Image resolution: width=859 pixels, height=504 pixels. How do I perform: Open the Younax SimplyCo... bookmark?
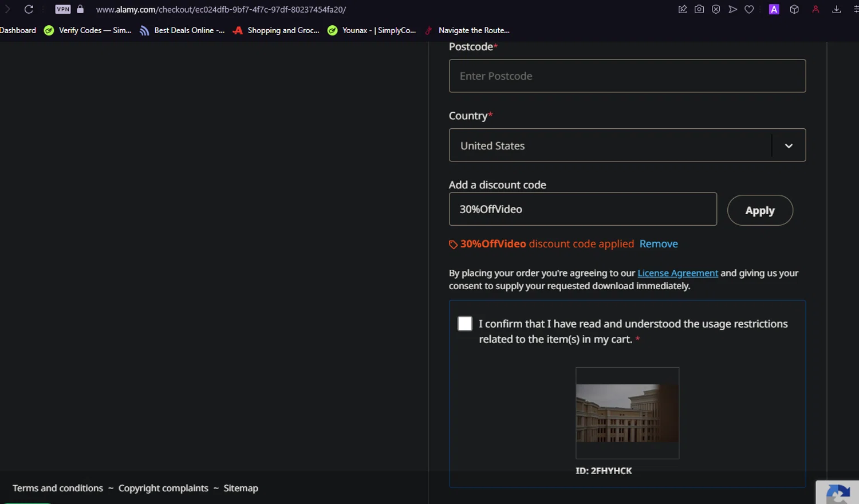[x=372, y=30]
